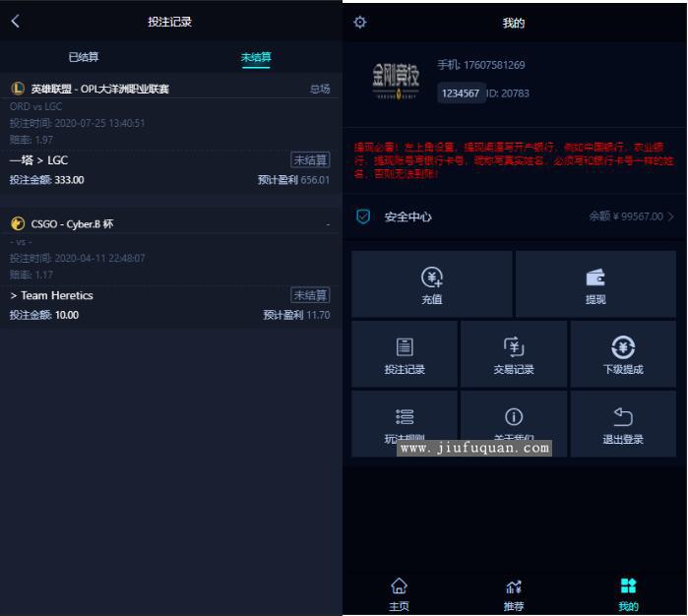Image resolution: width=688 pixels, height=616 pixels.
Task: Select the > Team Heretics bet selection
Action: click(51, 295)
